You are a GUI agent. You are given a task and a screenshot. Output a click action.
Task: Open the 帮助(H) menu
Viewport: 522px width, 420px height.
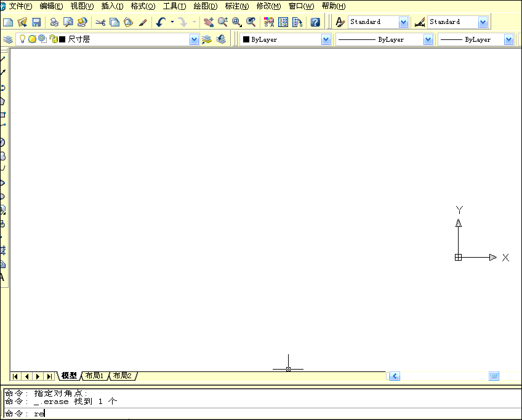(333, 6)
